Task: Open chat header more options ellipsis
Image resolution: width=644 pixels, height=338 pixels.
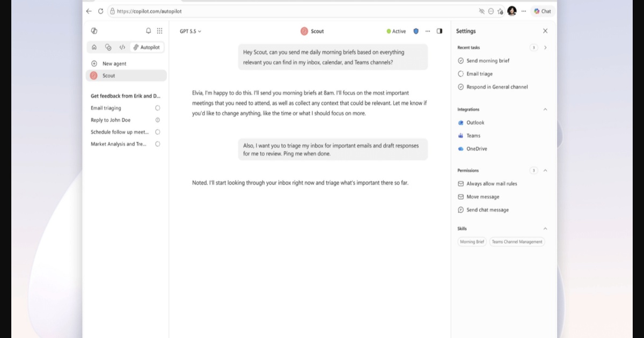Action: [428, 31]
